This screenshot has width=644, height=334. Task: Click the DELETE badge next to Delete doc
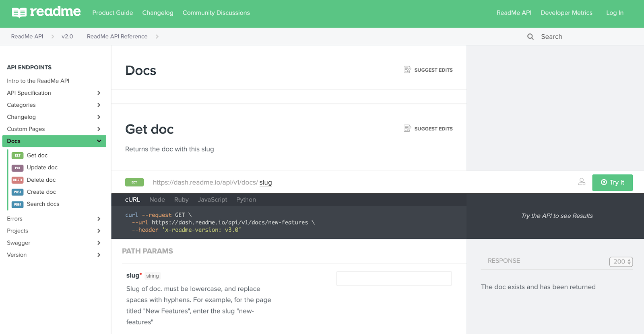click(x=17, y=180)
